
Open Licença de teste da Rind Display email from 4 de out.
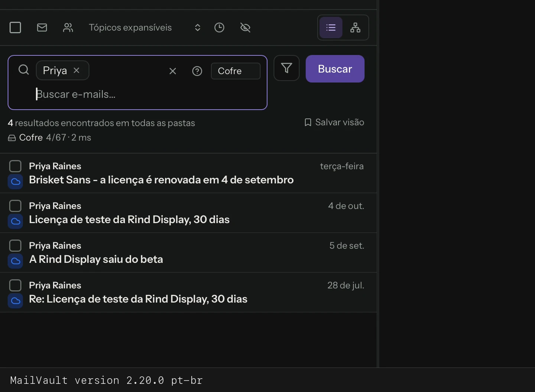coord(188,213)
